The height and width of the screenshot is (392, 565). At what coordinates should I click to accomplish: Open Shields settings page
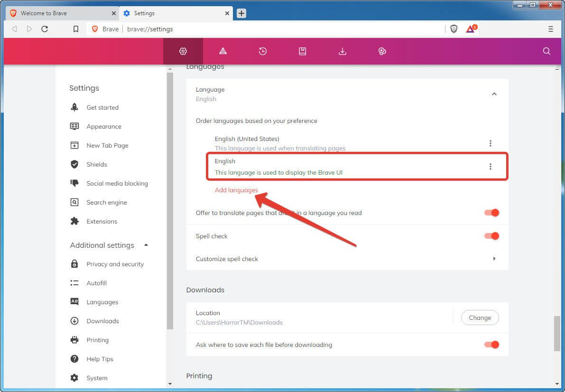97,165
